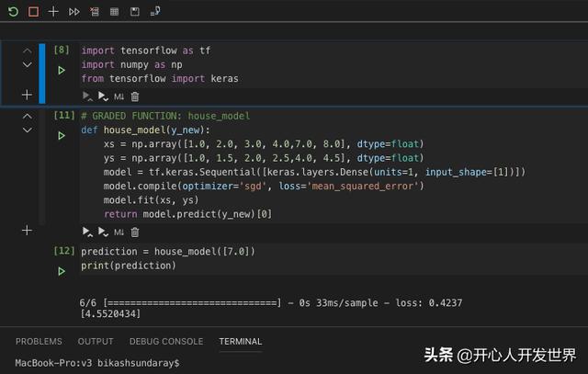
Task: Move cell [8] up with the chevron
Action: [x=27, y=51]
